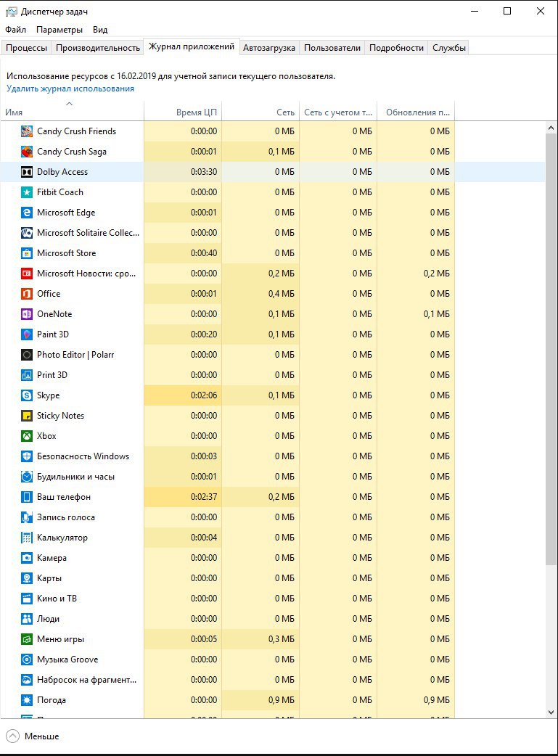Viewport: 558px width, 756px height.
Task: Click the scrollbar up arrow
Action: point(551,128)
